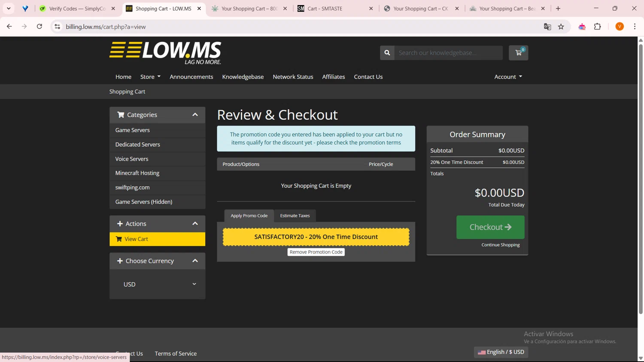Open Game Servers category

(157, 130)
